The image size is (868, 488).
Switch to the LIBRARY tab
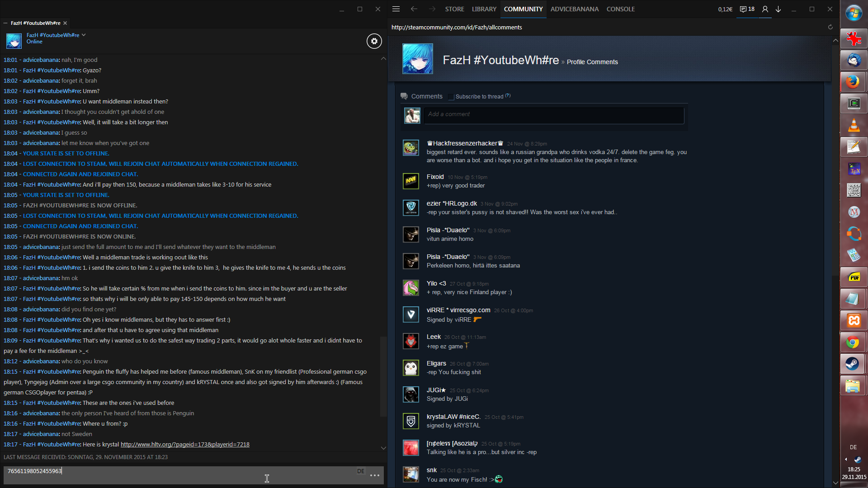click(484, 9)
